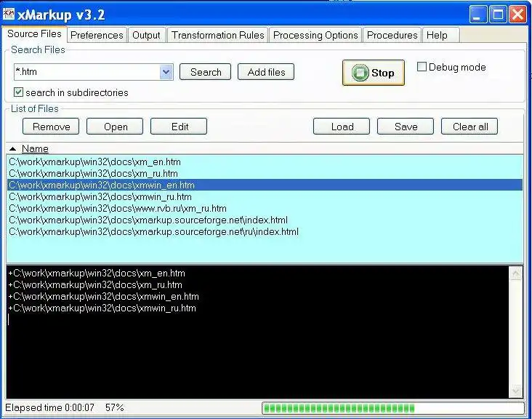532x419 pixels.
Task: Open the Preferences tab
Action: pos(97,36)
